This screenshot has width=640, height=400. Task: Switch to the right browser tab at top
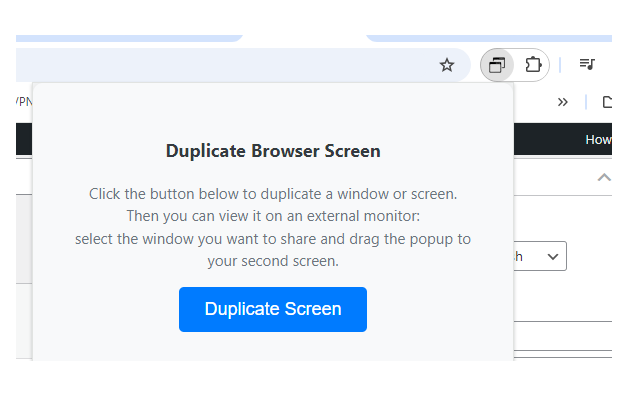click(490, 37)
